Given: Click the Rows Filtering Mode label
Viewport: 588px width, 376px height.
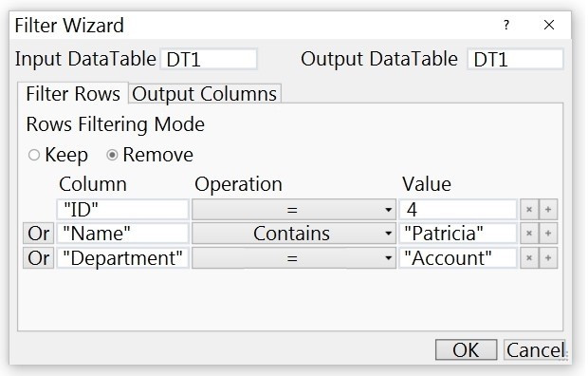Looking at the screenshot, I should [116, 124].
